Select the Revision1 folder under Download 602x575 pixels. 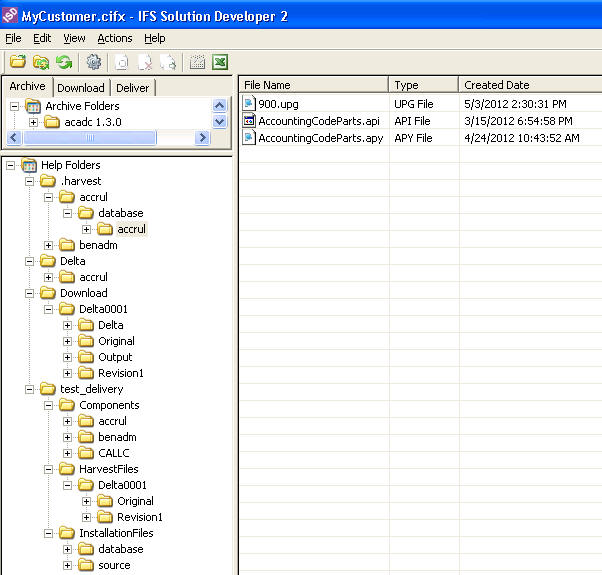pos(120,373)
